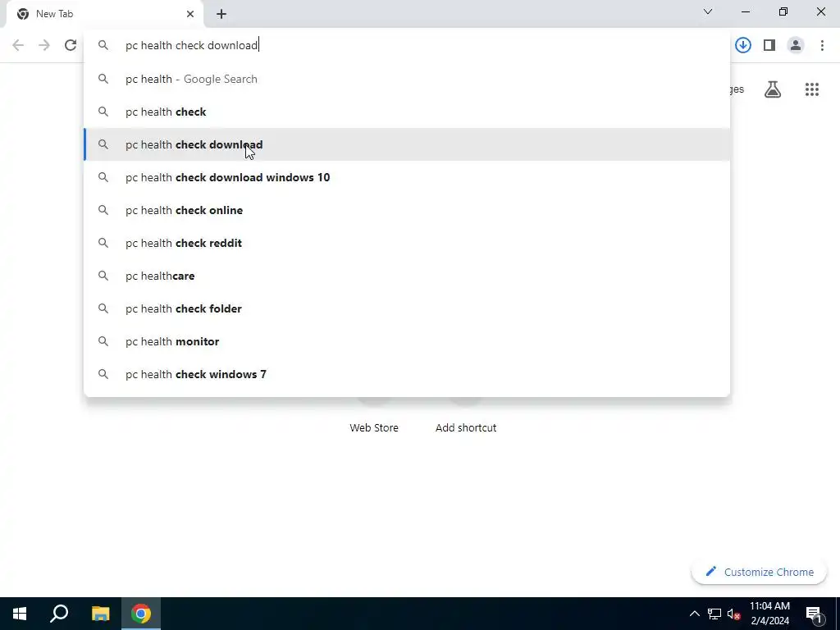
Task: Select the New Tab tab
Action: [x=104, y=14]
